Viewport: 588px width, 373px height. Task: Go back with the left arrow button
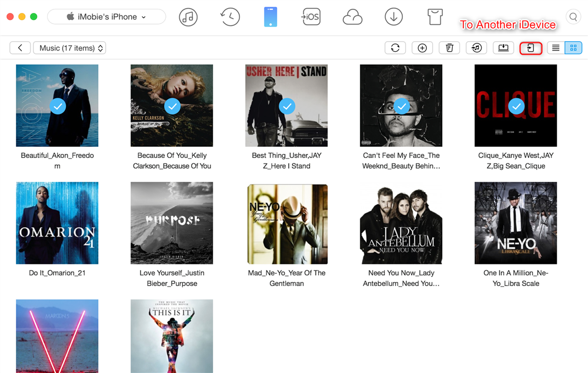tap(20, 48)
